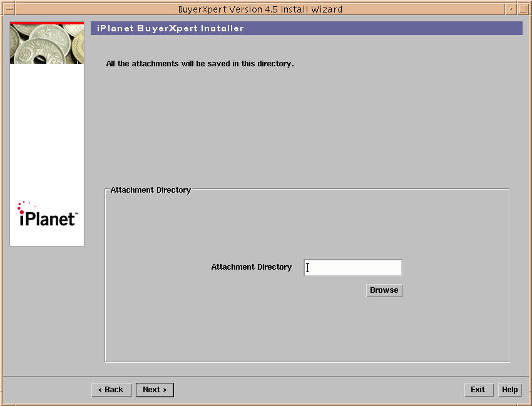Proceed with the Next button
This screenshot has width=532, height=406.
pyautogui.click(x=155, y=390)
